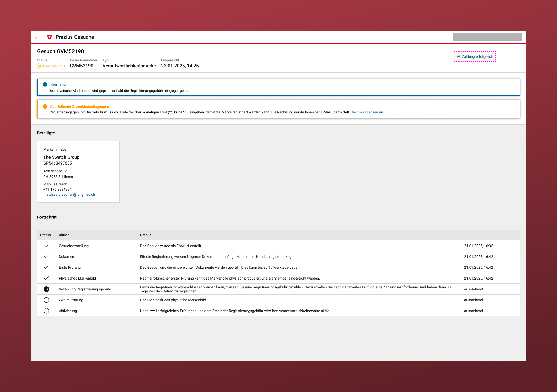The height and width of the screenshot is (392, 557).
Task: Click the empty circle beside Aktivierung
Action: pos(46,311)
